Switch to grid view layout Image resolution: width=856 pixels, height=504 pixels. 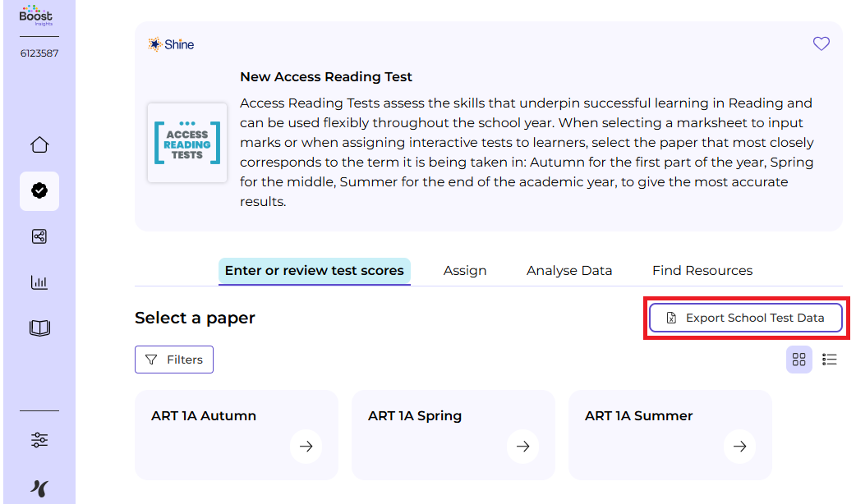click(799, 360)
